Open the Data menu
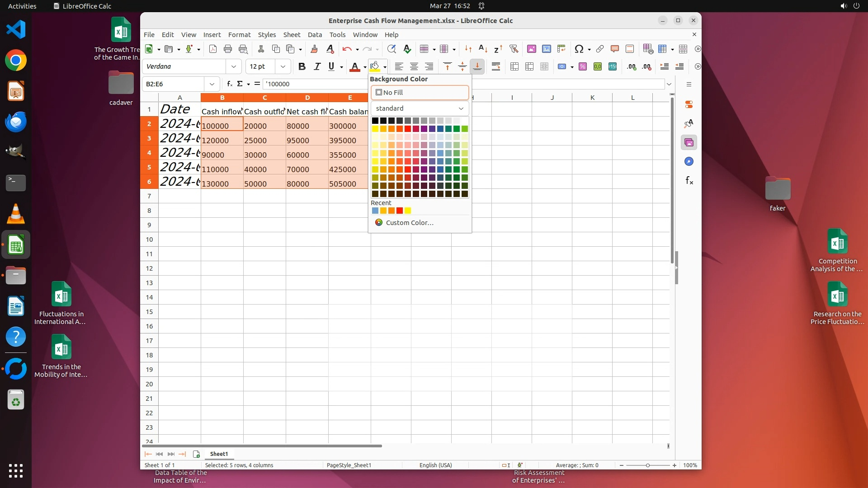868x488 pixels. click(x=315, y=34)
